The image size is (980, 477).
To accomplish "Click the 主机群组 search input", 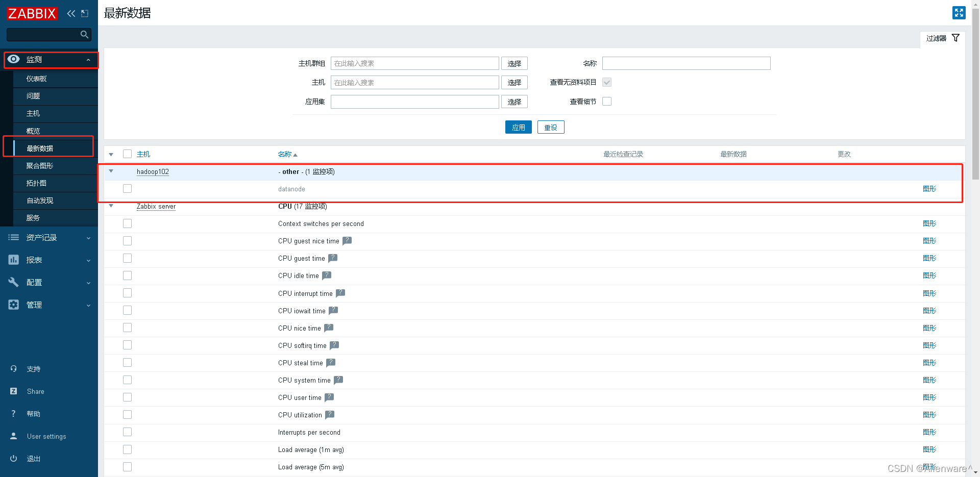I will 415,63.
